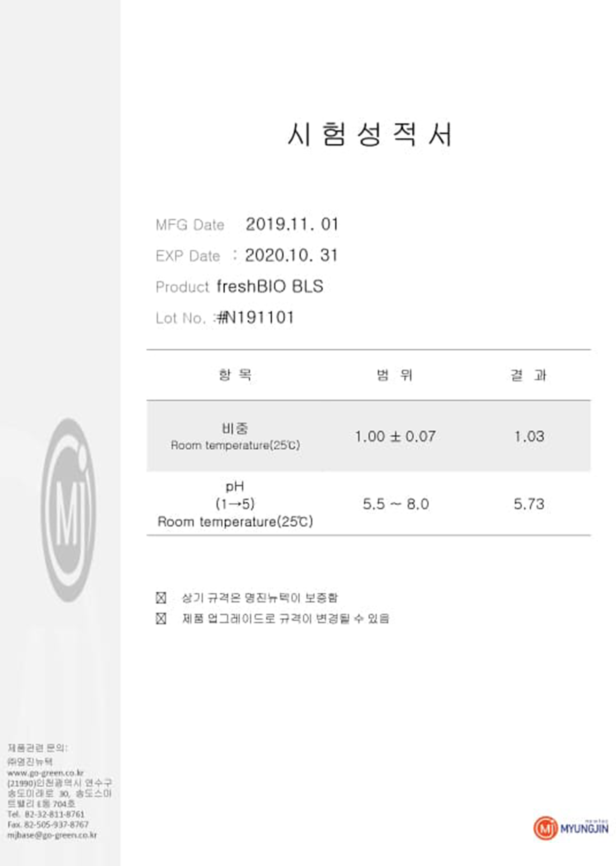Select the EXP Date value 2020.10. 31

[291, 255]
